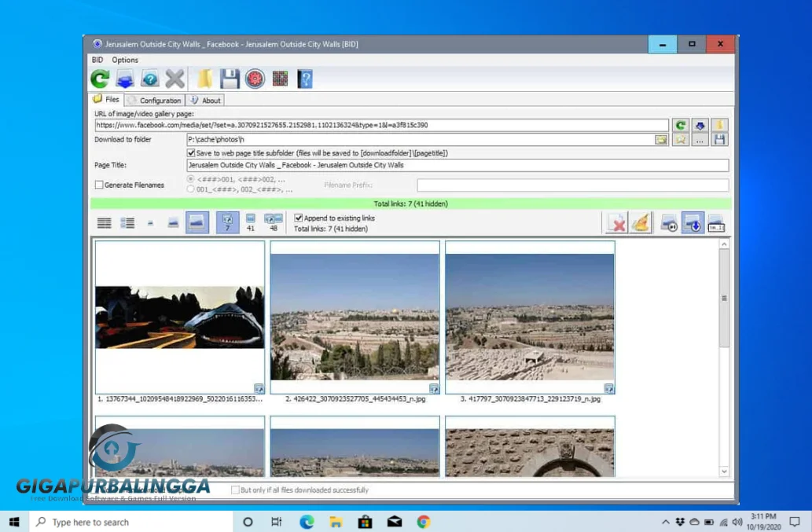Select the compact list view icon
812x532 pixels.
click(104, 223)
